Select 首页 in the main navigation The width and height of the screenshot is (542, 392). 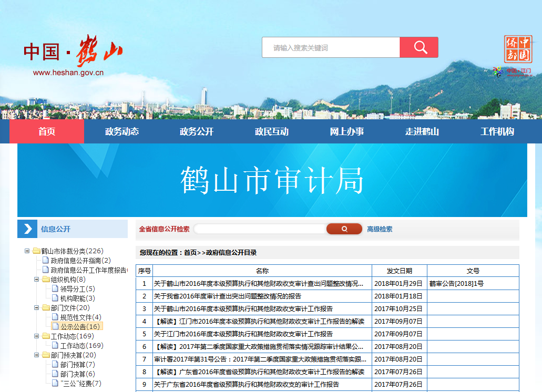pos(47,131)
